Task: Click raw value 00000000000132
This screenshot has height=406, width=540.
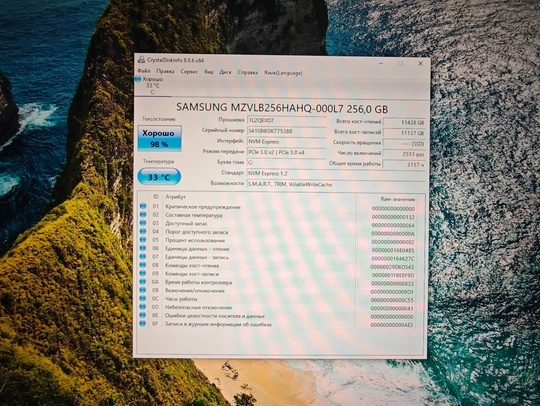Action: click(393, 217)
